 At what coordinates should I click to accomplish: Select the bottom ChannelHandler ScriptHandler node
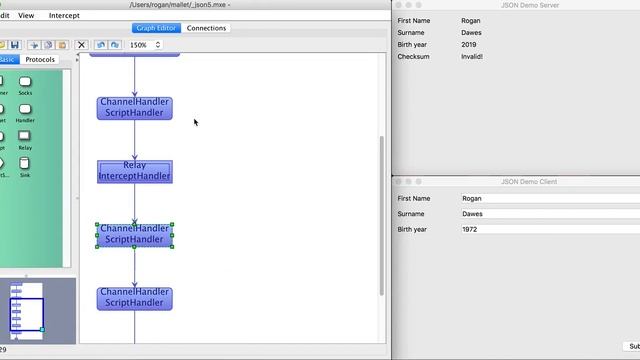click(x=135, y=298)
